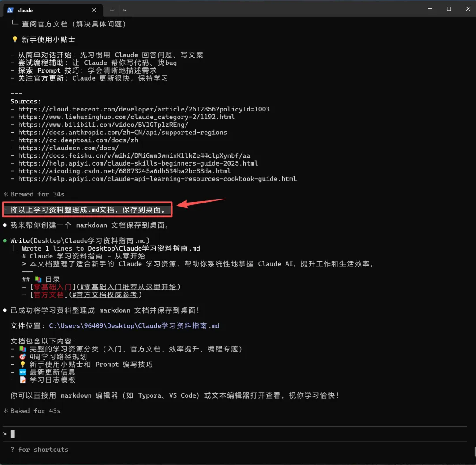Click the NEW icon beside 最新更新信息
Image resolution: width=476 pixels, height=465 pixels.
pos(22,372)
